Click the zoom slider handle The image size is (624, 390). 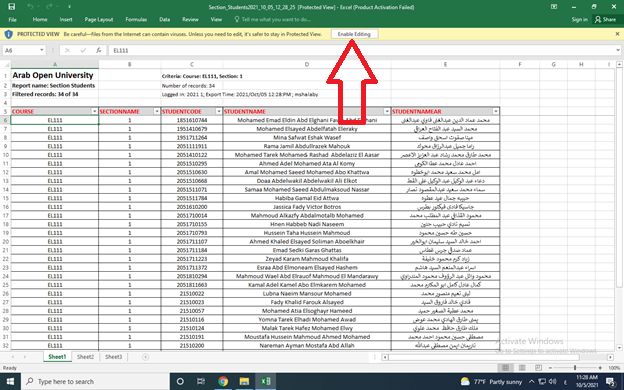coord(575,368)
